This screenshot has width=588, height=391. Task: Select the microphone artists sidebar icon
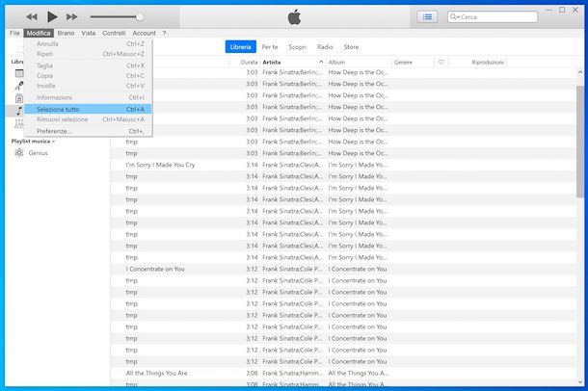click(19, 86)
